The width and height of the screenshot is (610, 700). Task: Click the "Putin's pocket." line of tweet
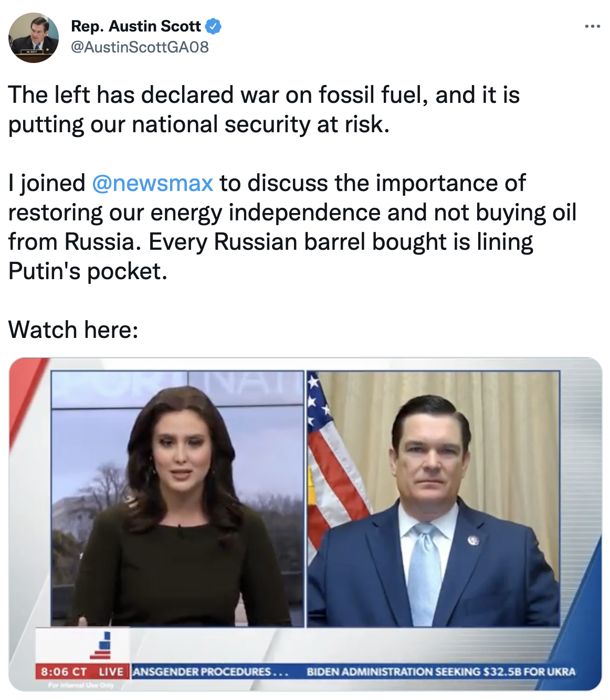[x=88, y=271]
